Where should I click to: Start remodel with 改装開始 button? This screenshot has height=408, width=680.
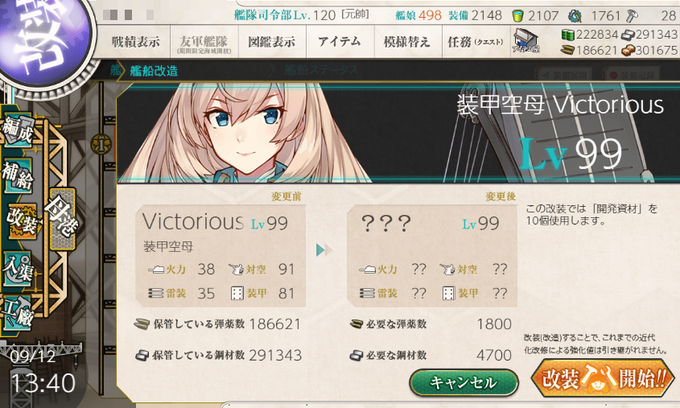(x=603, y=379)
